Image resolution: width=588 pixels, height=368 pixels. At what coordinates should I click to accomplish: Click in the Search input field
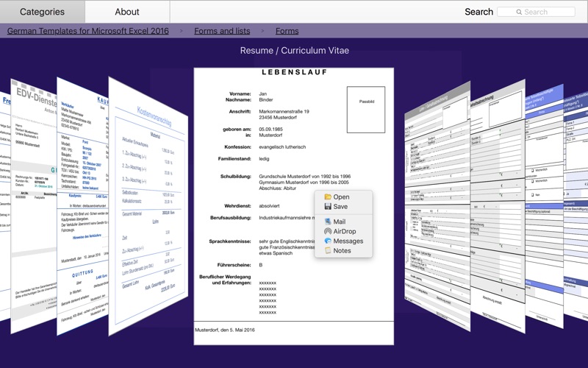[x=536, y=12]
